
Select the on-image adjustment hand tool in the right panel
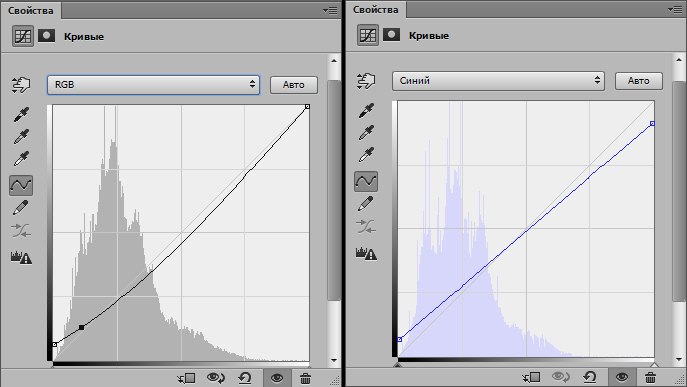(x=366, y=81)
